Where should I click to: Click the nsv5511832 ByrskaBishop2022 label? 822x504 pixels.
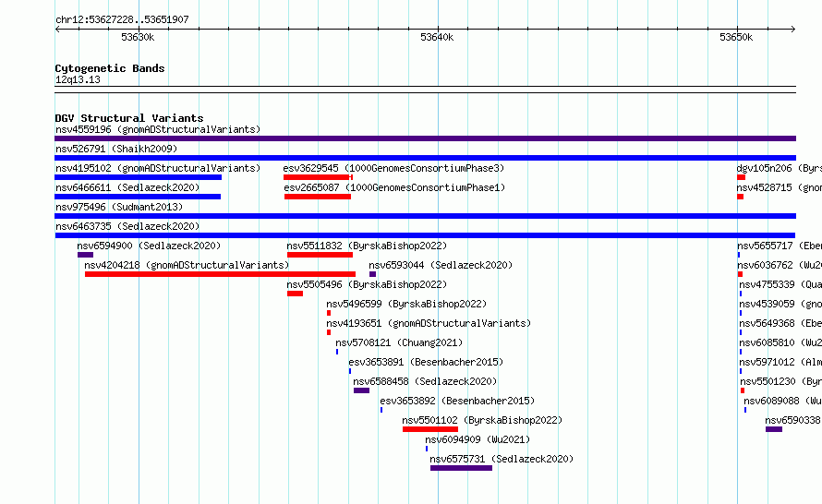click(x=367, y=246)
